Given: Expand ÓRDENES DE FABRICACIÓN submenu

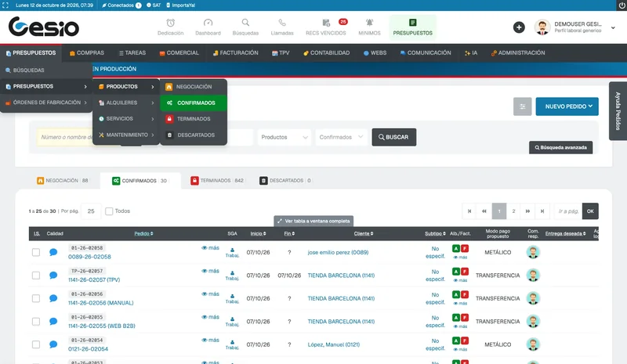Looking at the screenshot, I should pyautogui.click(x=46, y=103).
